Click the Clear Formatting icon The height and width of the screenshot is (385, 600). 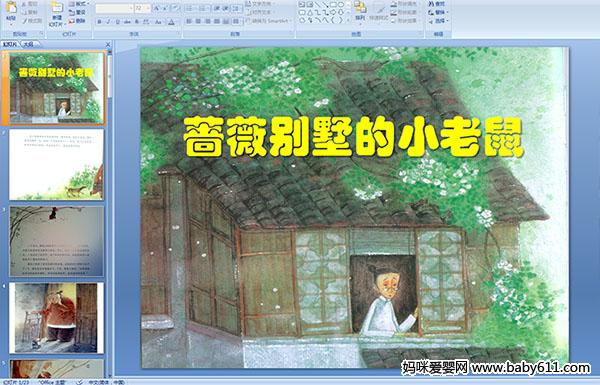(x=175, y=8)
